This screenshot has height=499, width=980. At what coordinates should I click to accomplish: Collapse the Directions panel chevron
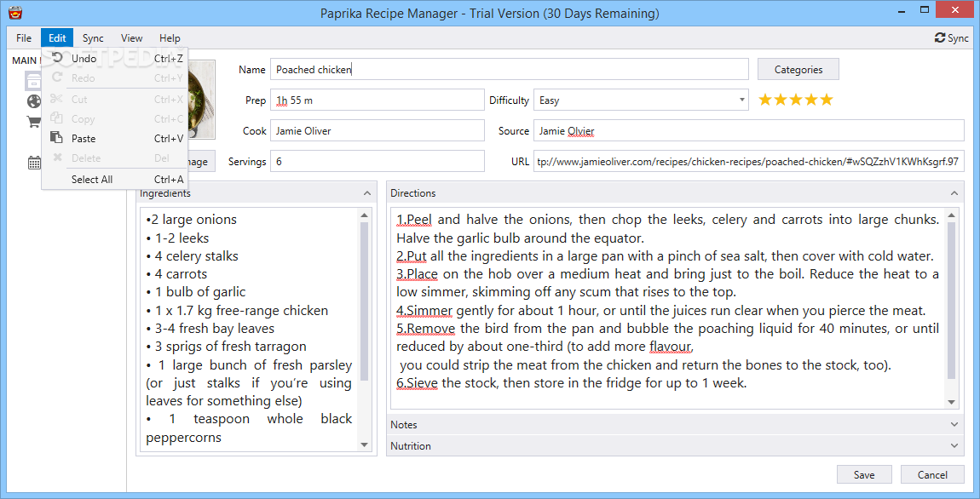[954, 193]
